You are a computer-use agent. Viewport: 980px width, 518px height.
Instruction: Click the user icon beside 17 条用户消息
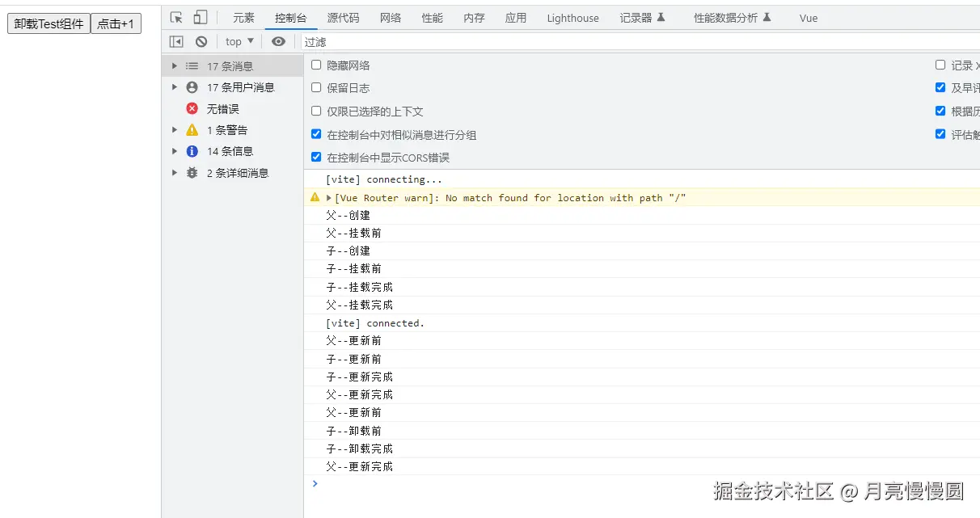(x=192, y=87)
